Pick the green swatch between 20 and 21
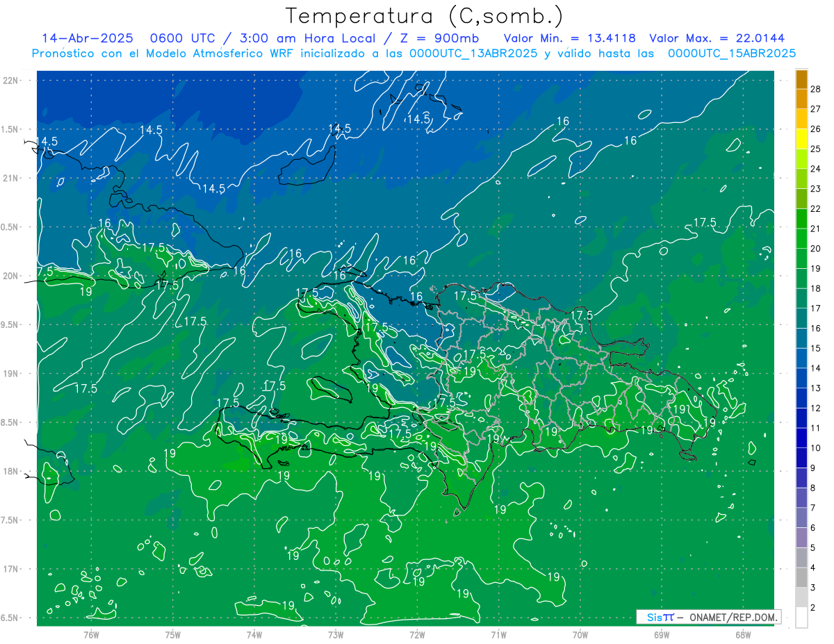 point(801,239)
